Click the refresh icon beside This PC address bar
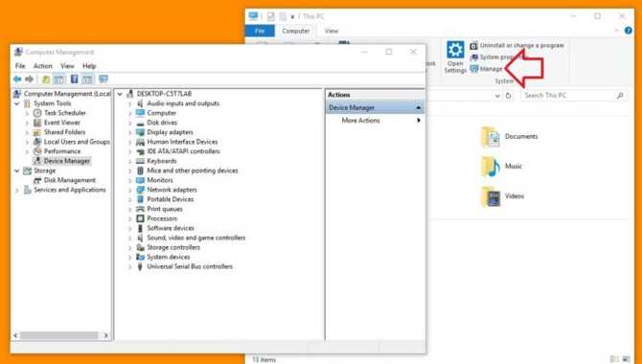Image resolution: width=642 pixels, height=364 pixels. (509, 96)
